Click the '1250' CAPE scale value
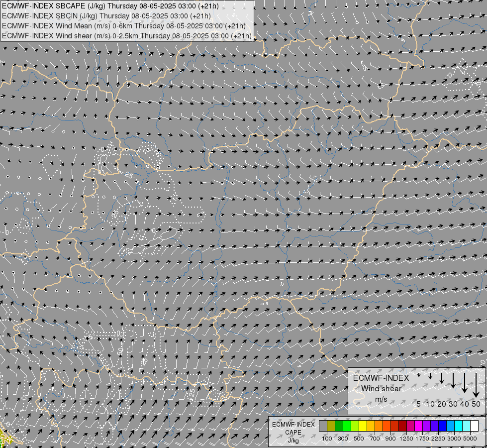The width and height of the screenshot is (487, 448). 406,439
